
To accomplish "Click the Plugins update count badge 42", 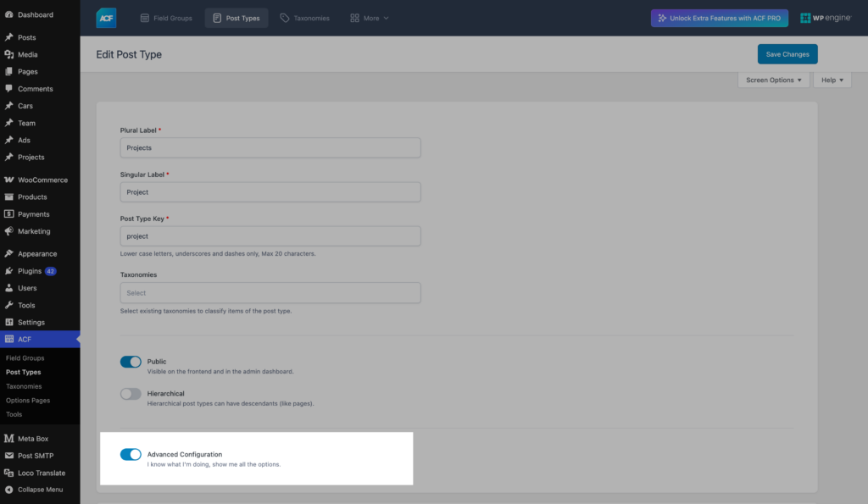I will (50, 271).
